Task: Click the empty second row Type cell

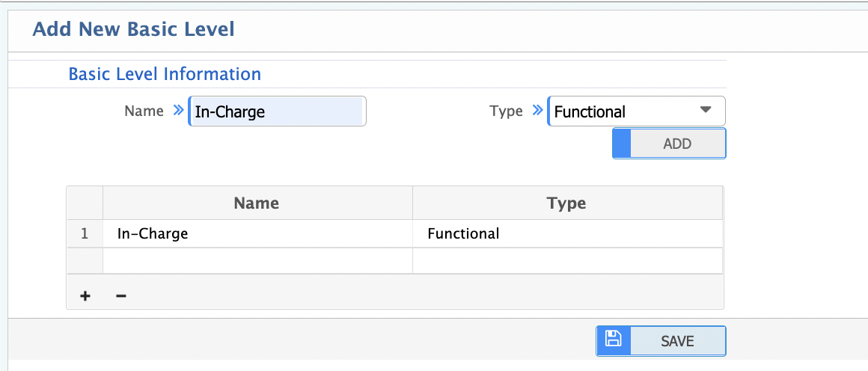Action: 567,260
